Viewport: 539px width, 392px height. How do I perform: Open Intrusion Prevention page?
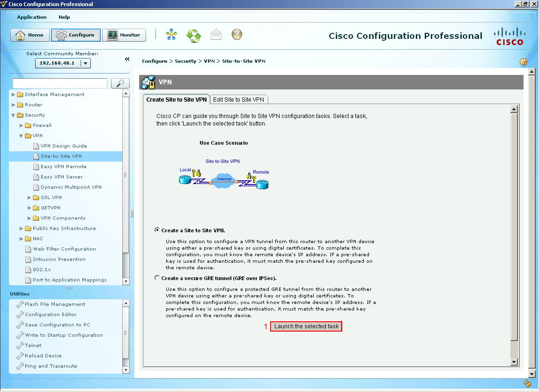click(59, 259)
